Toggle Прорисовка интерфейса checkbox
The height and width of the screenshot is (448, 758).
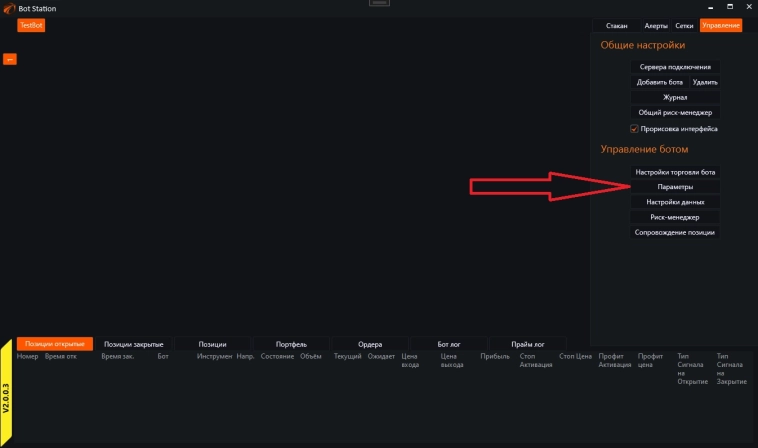pyautogui.click(x=634, y=129)
